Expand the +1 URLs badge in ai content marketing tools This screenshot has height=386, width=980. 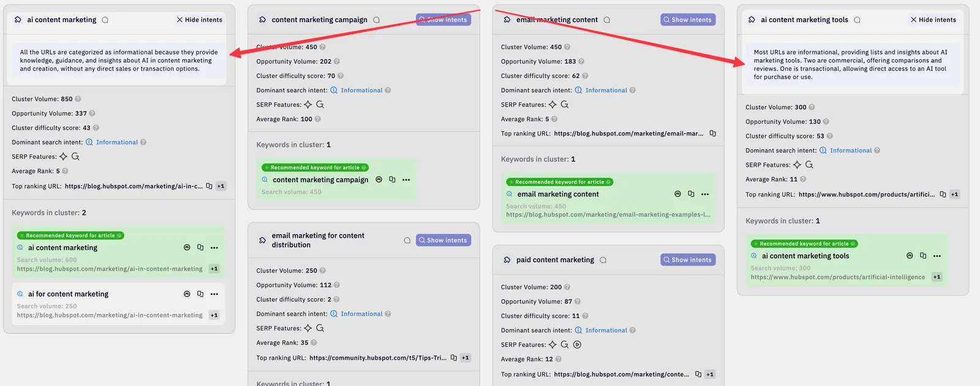click(954, 194)
